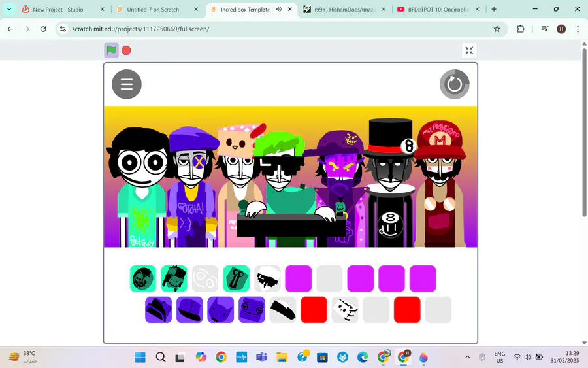Switch to Untitled-7 on Scratch tab
Viewport: 588px width, 368px height.
coord(153,10)
